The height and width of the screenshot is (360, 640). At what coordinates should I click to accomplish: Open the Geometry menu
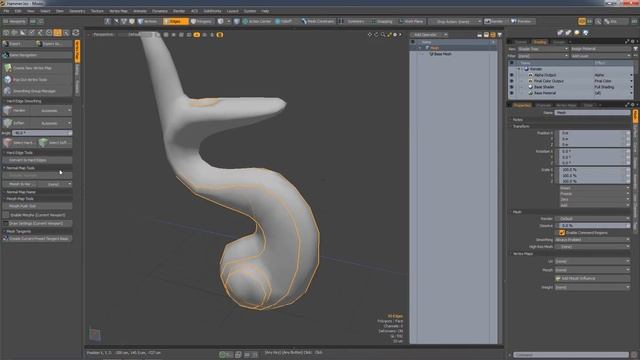[x=77, y=11]
